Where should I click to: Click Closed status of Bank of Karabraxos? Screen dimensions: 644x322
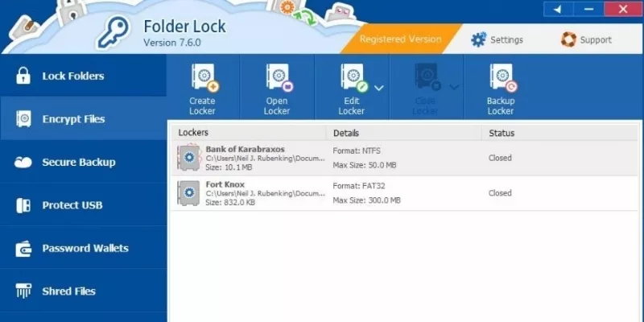(x=500, y=158)
